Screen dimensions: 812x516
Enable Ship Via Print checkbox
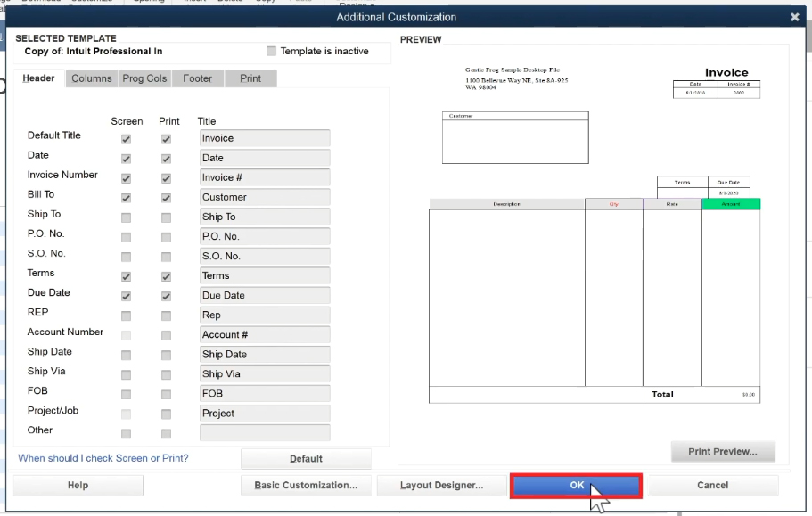pos(166,374)
